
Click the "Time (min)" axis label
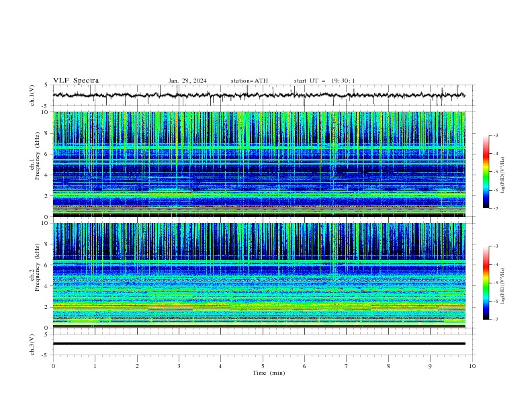[x=269, y=373]
